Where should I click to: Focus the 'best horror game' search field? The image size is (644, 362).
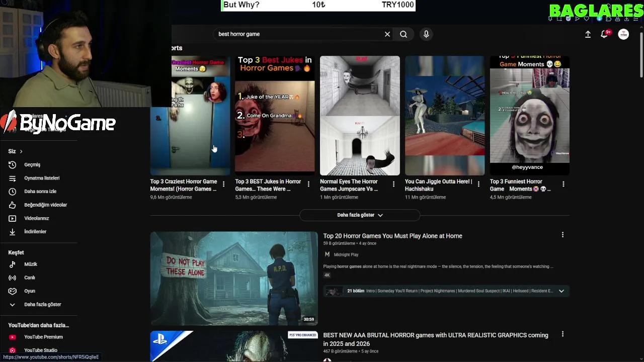299,34
